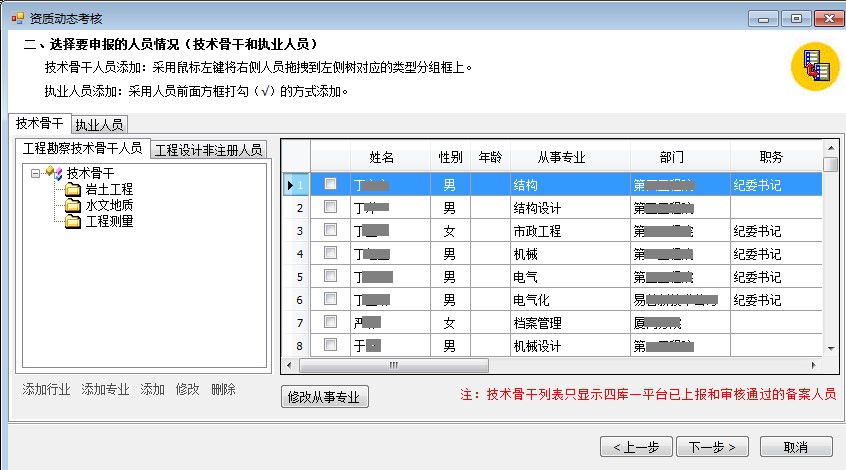Switch to the 执业人员 tab
This screenshot has width=846, height=470.
(100, 125)
